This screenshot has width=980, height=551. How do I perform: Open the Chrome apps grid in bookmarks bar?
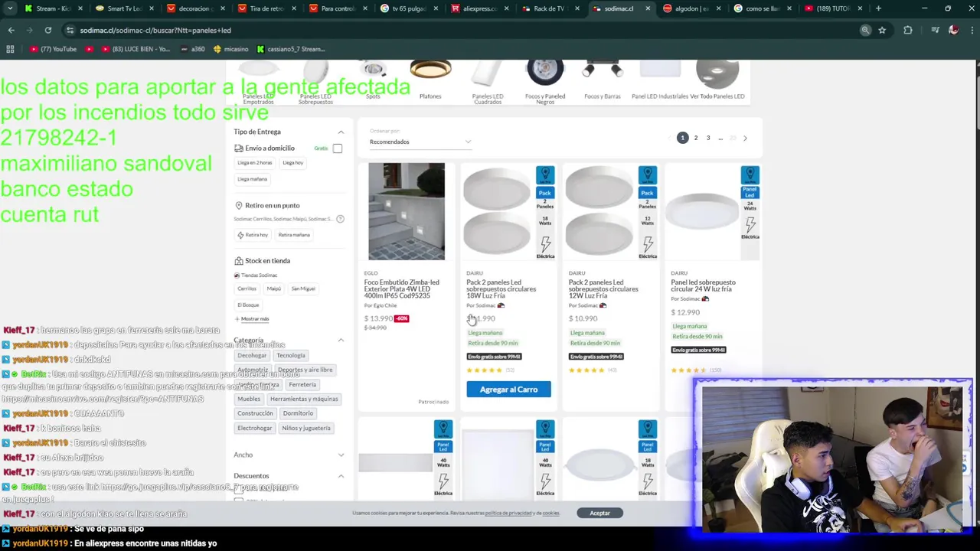10,49
